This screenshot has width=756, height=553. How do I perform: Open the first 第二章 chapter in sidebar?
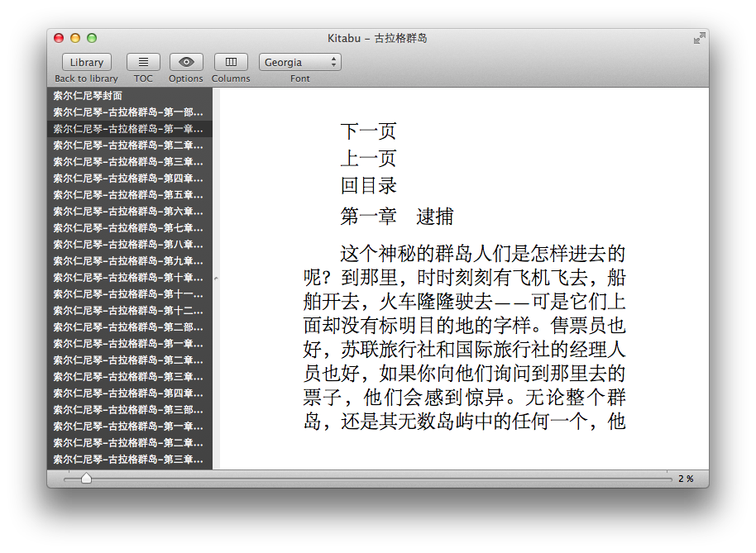[130, 145]
